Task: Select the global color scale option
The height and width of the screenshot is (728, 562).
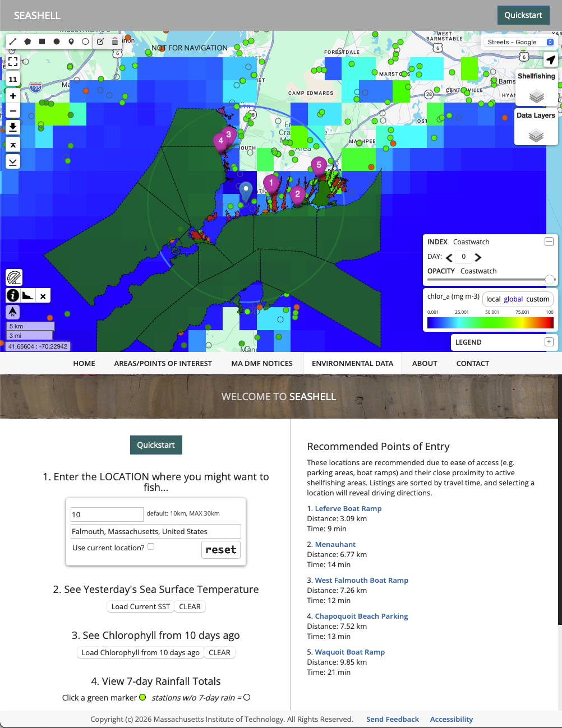Action: tap(513, 299)
